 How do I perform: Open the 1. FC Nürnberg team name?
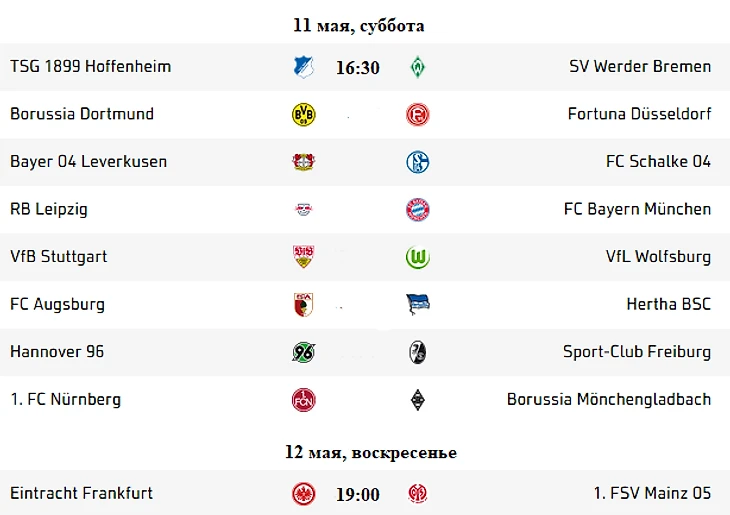65,399
